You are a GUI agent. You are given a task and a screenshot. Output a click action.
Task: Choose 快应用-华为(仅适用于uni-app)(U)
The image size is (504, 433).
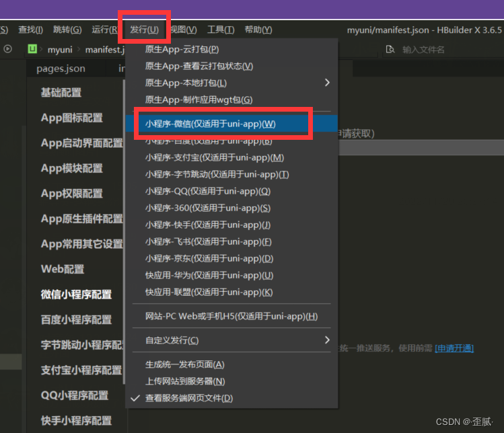tap(231, 276)
